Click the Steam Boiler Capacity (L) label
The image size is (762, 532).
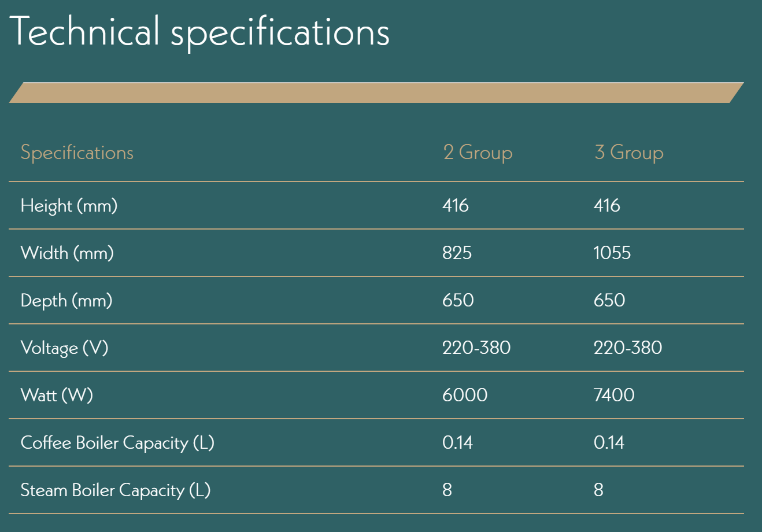point(116,490)
